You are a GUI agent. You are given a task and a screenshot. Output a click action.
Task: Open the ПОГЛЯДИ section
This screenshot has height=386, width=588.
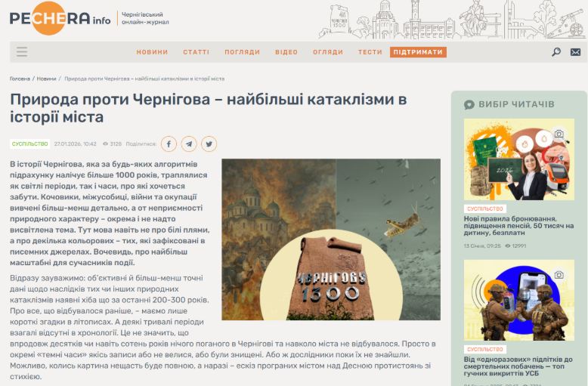coord(242,52)
